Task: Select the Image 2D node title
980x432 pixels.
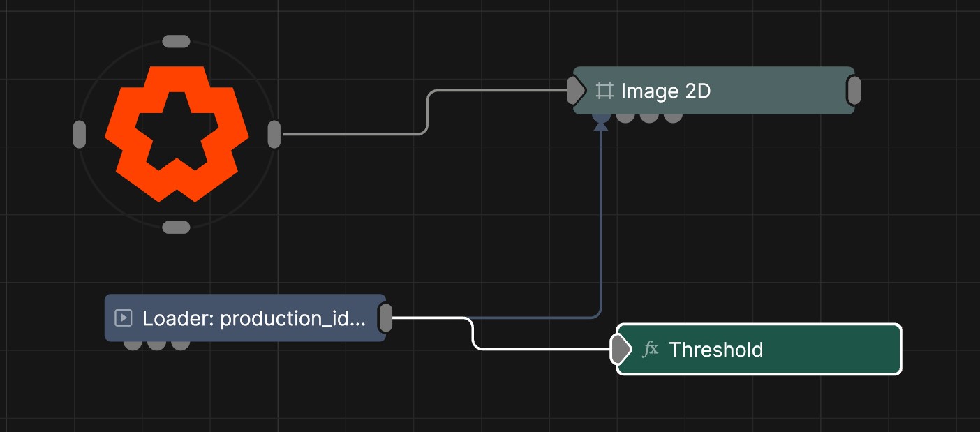Action: 665,91
